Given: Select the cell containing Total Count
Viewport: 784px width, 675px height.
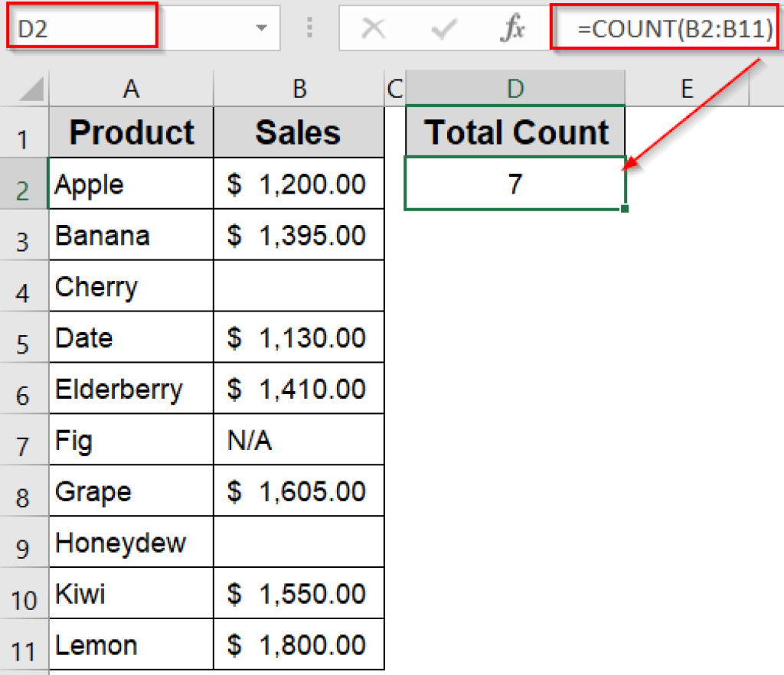Looking at the screenshot, I should click(x=515, y=132).
